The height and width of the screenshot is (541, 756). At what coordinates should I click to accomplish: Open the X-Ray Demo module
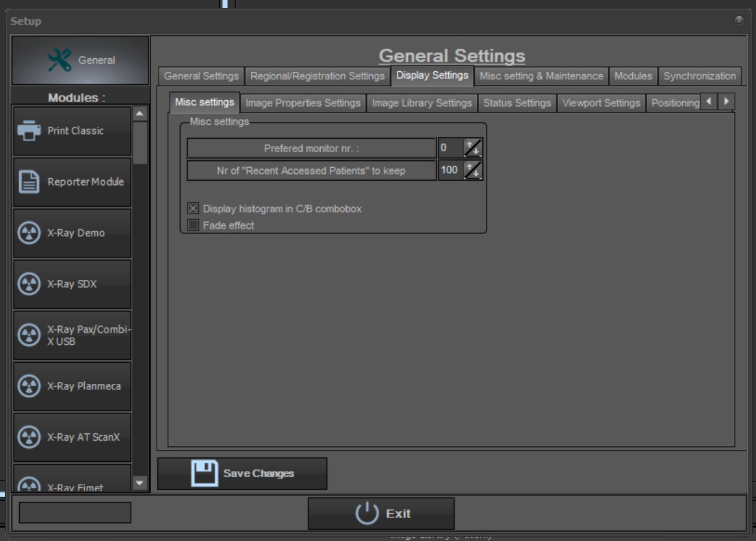[x=71, y=232]
